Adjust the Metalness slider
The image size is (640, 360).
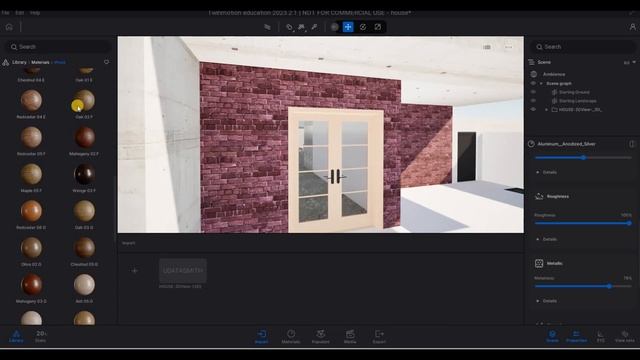(x=583, y=286)
